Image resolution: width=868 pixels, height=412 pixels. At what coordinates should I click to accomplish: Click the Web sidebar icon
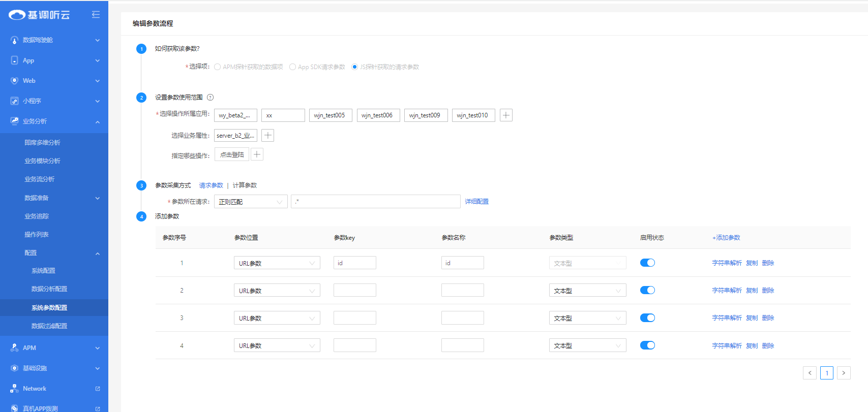coord(14,81)
